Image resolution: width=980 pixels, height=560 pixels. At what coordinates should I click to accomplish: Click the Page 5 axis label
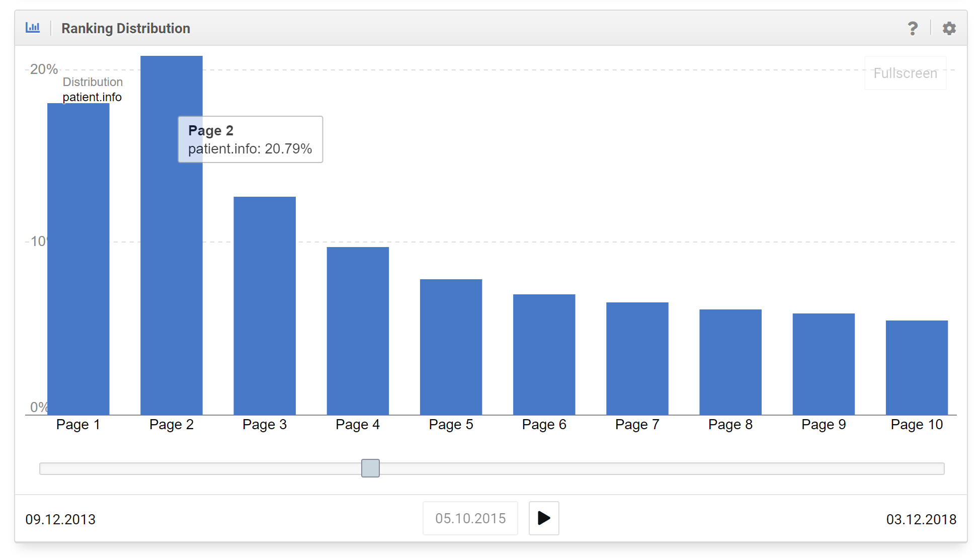[x=451, y=425]
